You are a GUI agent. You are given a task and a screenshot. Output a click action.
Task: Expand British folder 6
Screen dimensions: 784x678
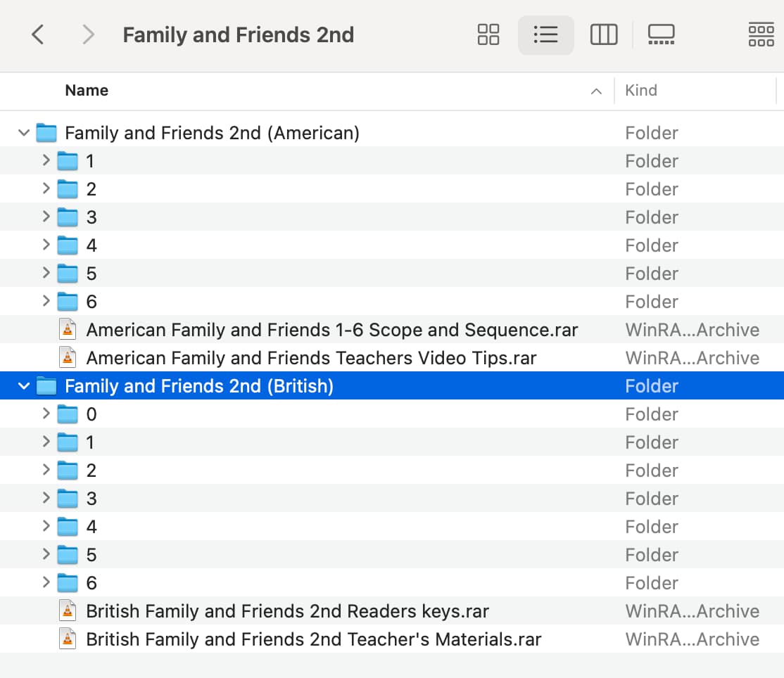click(46, 582)
